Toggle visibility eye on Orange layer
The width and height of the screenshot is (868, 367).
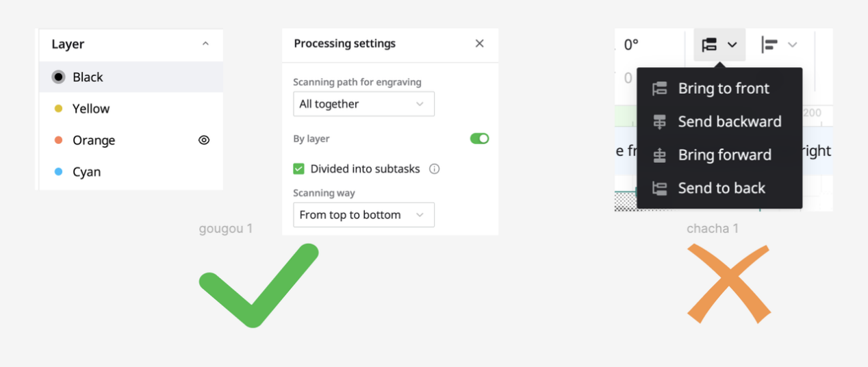[204, 140]
